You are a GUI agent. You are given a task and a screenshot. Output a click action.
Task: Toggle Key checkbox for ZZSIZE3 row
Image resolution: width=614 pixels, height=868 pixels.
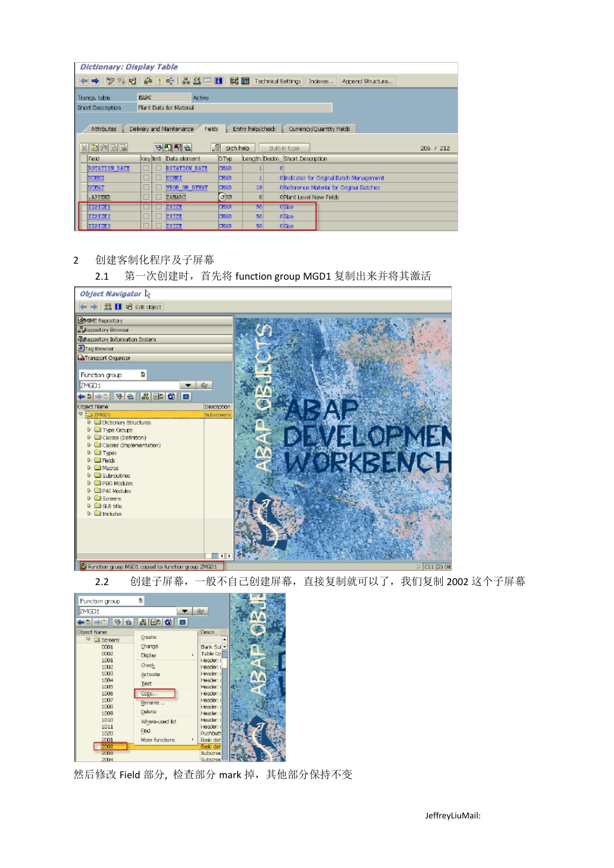145,226
